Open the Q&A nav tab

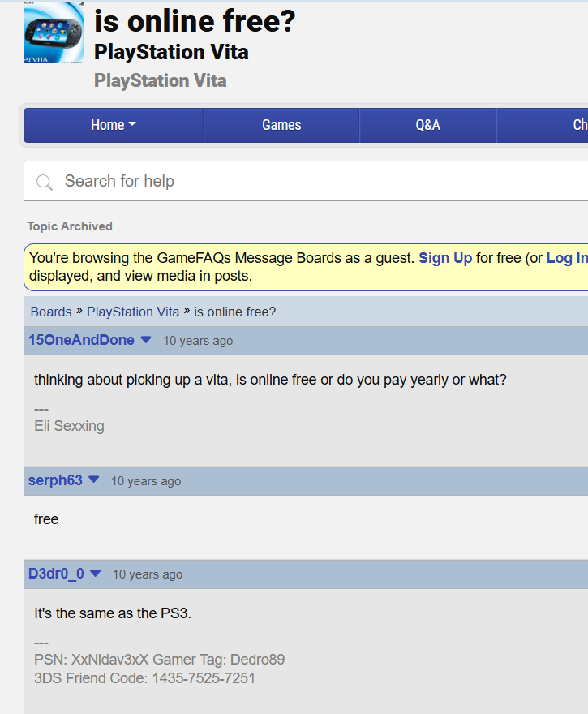(427, 125)
